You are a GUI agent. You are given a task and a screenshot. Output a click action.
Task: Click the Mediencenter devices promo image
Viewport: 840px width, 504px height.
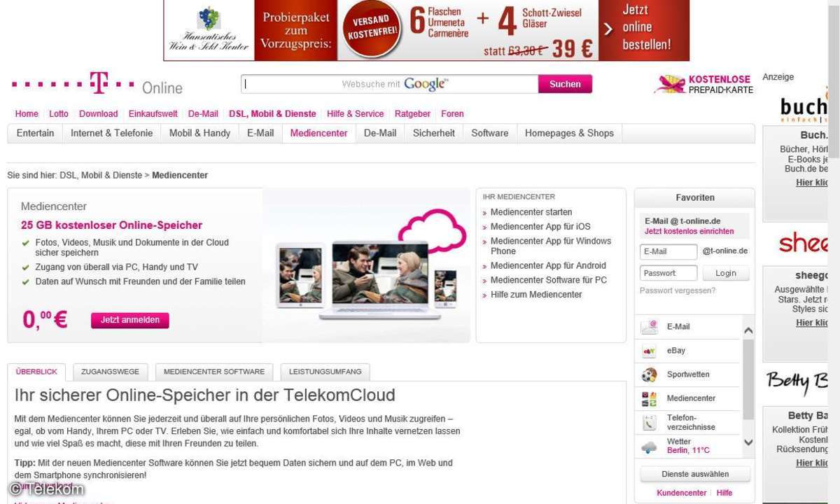click(x=367, y=265)
